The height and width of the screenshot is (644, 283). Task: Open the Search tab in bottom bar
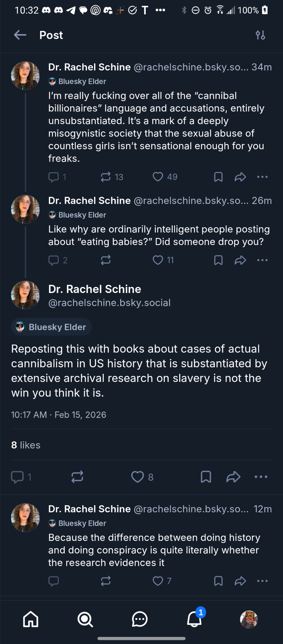pyautogui.click(x=85, y=619)
